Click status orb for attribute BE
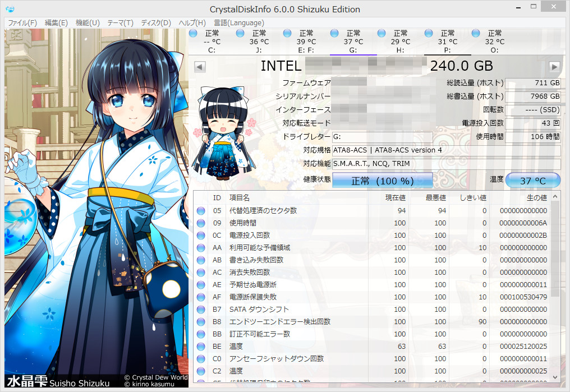 click(x=201, y=347)
